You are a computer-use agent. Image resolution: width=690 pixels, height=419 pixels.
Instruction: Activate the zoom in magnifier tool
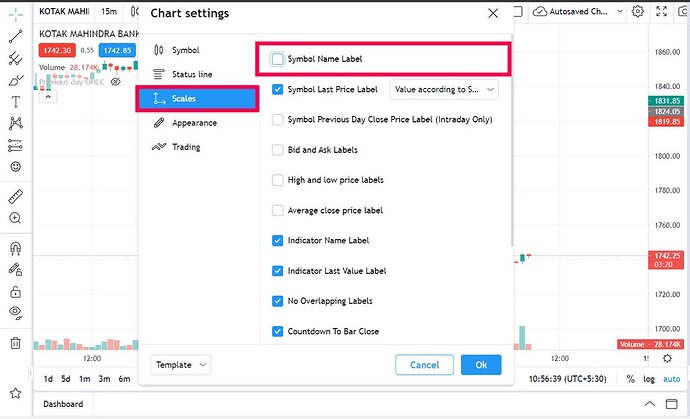pos(15,218)
